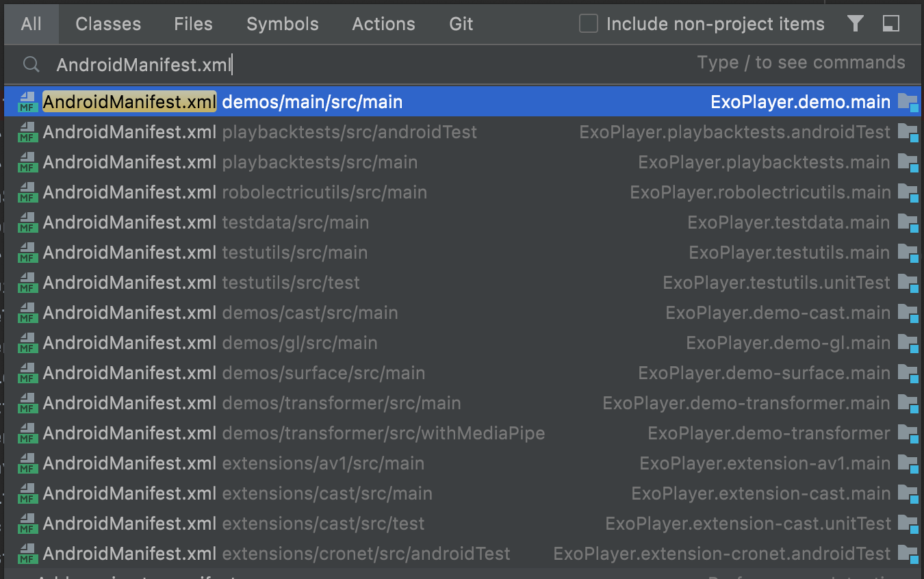Screen dimensions: 924x579
Task: Click module folder icon for ExoPlayer.extension-cast.main
Action: (x=908, y=494)
